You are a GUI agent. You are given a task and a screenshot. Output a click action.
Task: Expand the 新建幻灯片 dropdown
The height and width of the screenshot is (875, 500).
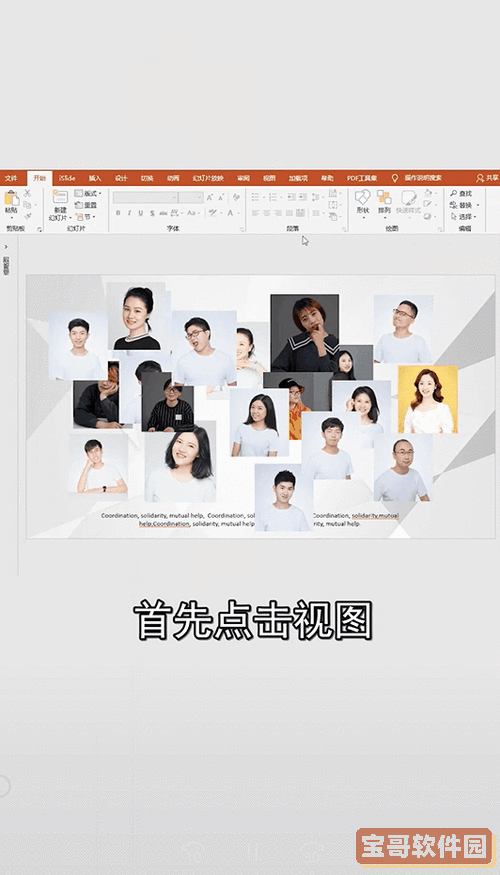tap(60, 214)
